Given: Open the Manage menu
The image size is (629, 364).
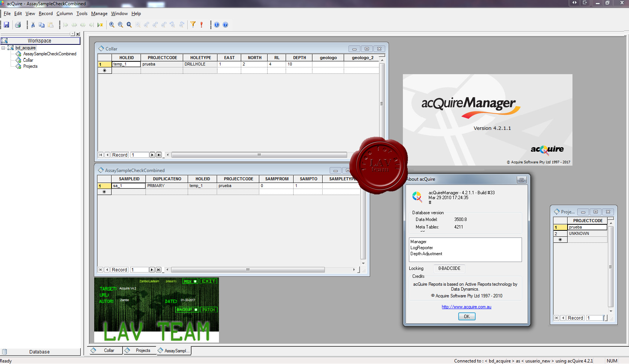Looking at the screenshot, I should pos(99,14).
